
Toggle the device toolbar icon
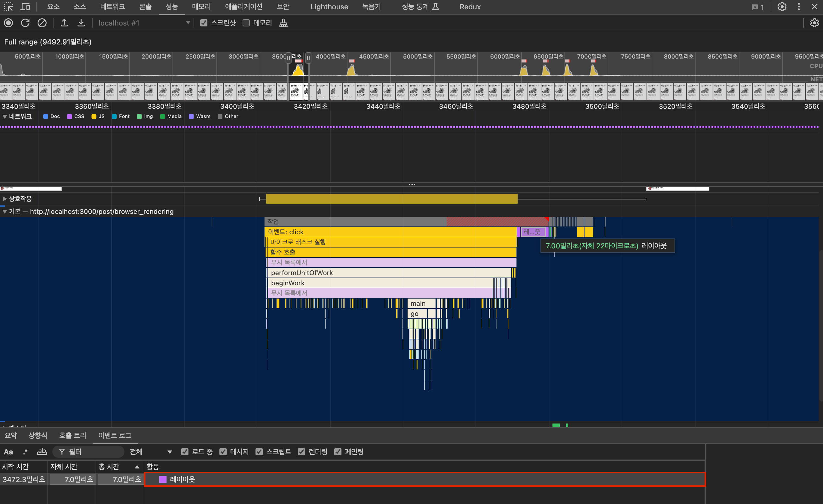25,7
